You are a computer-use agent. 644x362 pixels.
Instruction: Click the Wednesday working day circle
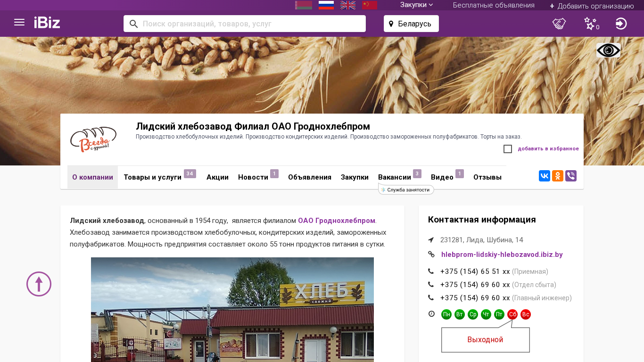tap(473, 314)
